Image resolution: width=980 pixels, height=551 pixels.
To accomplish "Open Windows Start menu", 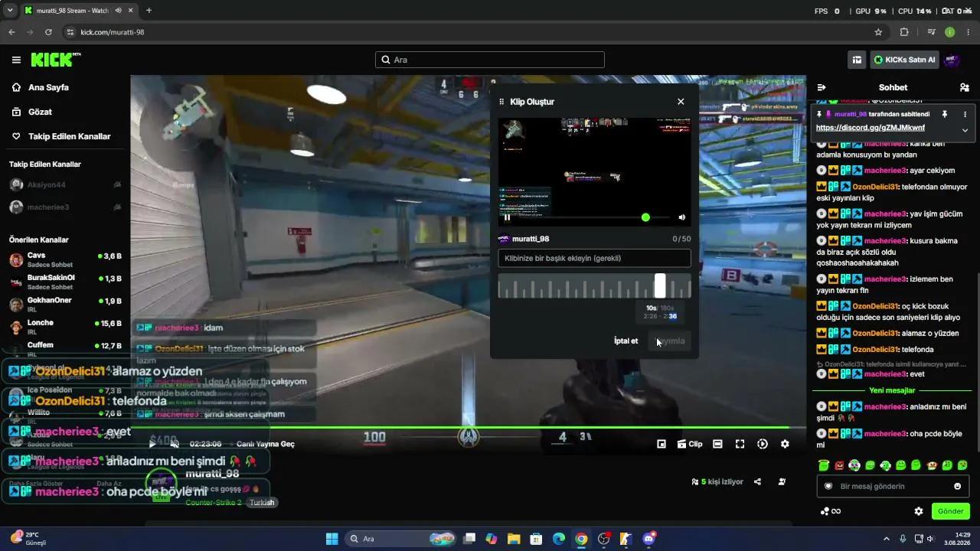I will [332, 539].
